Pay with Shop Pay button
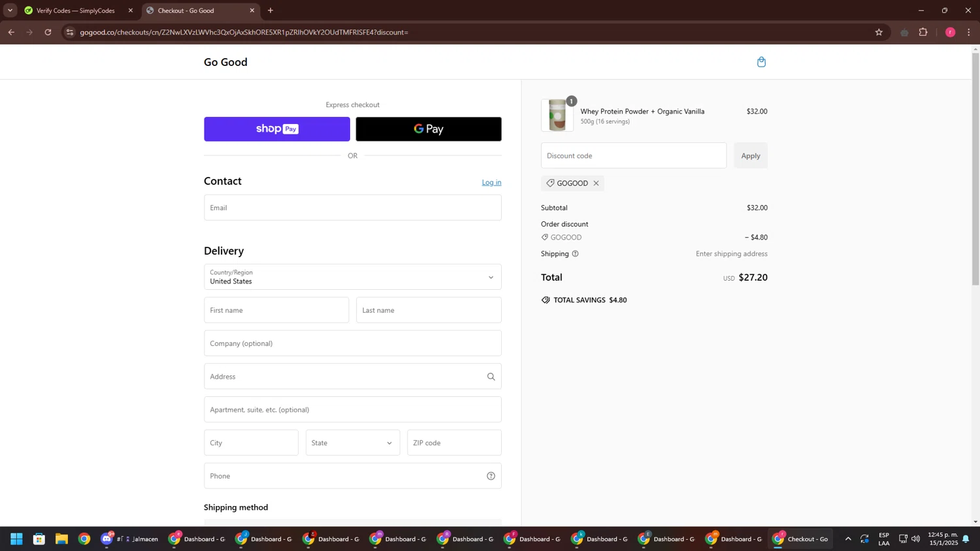The image size is (980, 551). point(277,129)
